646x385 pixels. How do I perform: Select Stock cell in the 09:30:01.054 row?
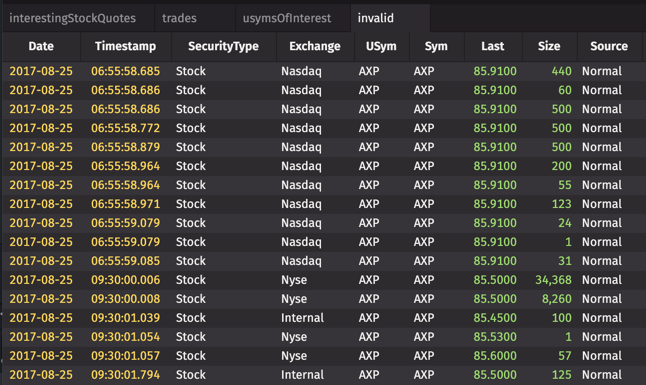(x=191, y=337)
